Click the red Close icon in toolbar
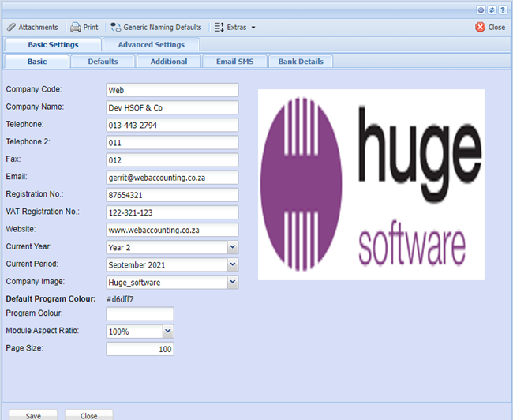The image size is (513, 420). pos(481,27)
